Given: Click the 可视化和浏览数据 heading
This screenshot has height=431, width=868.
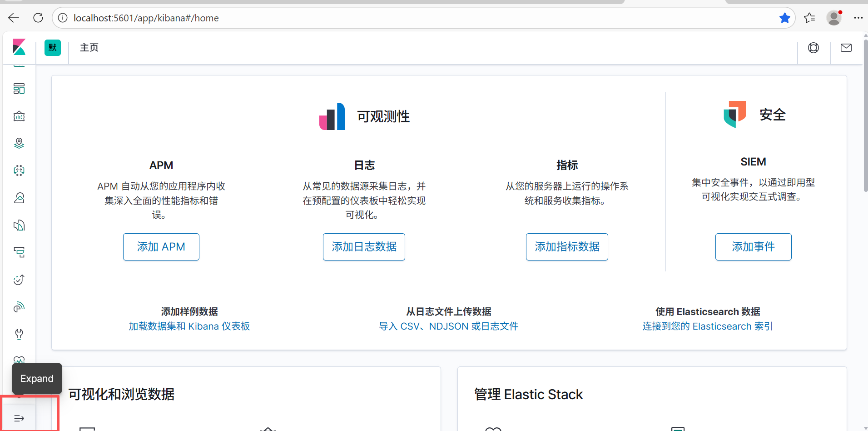Looking at the screenshot, I should tap(121, 394).
